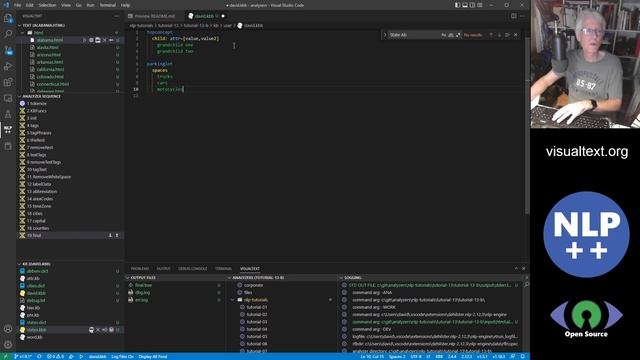Open the File menu
The height and width of the screenshot is (360, 640).
pos(18,5)
